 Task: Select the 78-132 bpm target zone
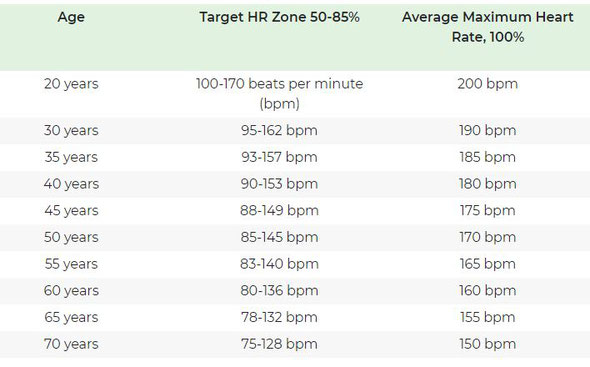[280, 317]
